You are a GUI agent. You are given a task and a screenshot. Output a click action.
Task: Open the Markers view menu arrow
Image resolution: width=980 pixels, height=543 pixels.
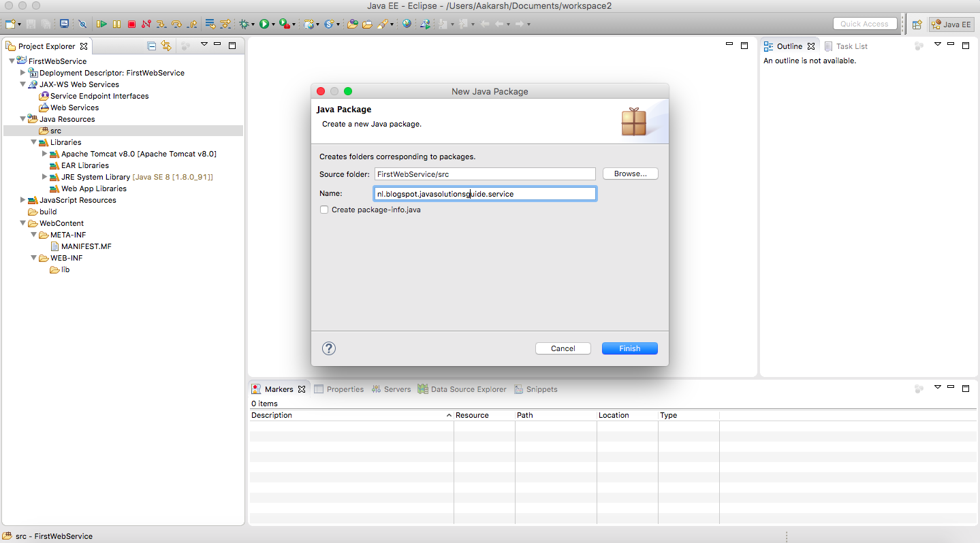click(938, 387)
